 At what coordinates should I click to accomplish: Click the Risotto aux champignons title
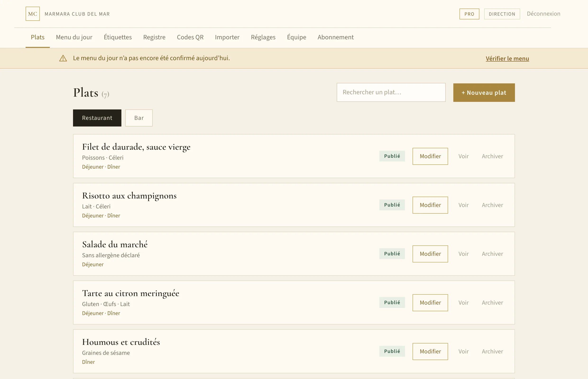[129, 196]
